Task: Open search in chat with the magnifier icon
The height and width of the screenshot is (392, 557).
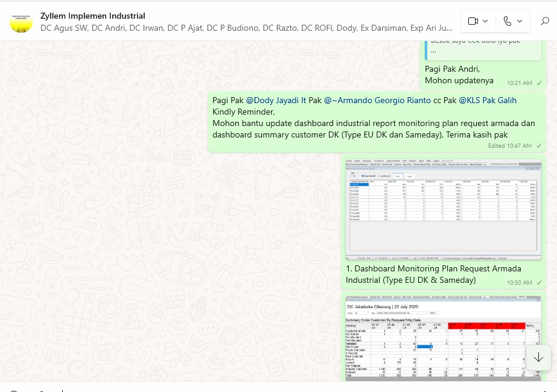Action: (544, 21)
